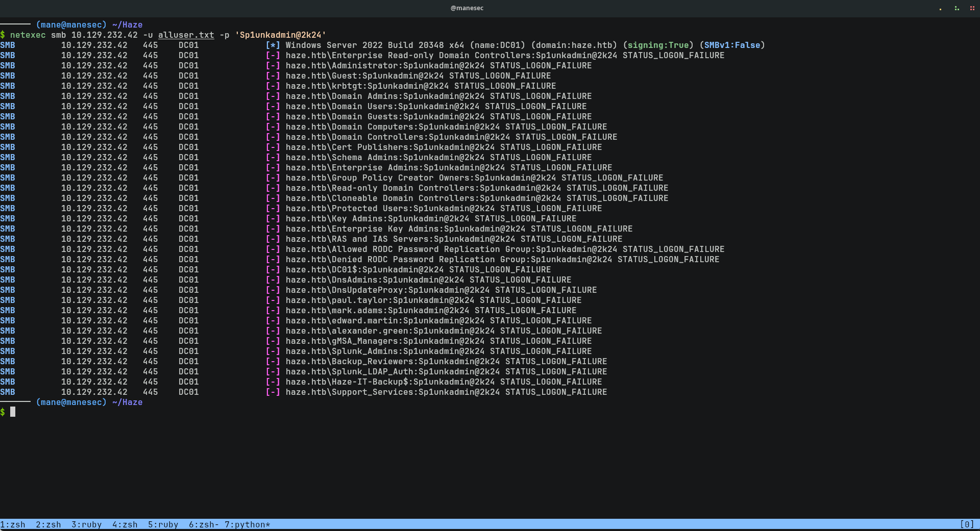The width and height of the screenshot is (980, 531).
Task: Open tmux window 3:ruby
Action: 86,524
